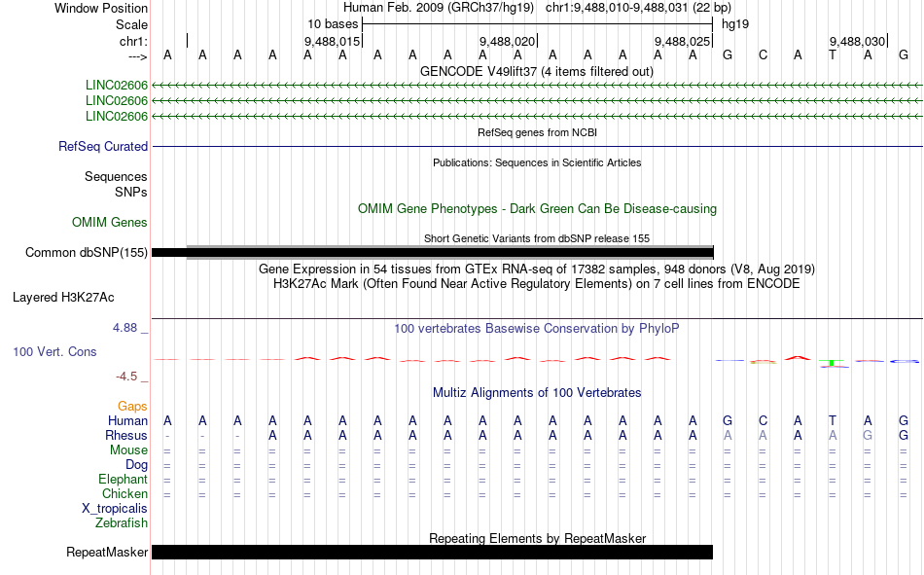Screen dimensions: 924x575
Task: Click 100 vertebrates Basewise Conservation title
Action: (x=536, y=329)
